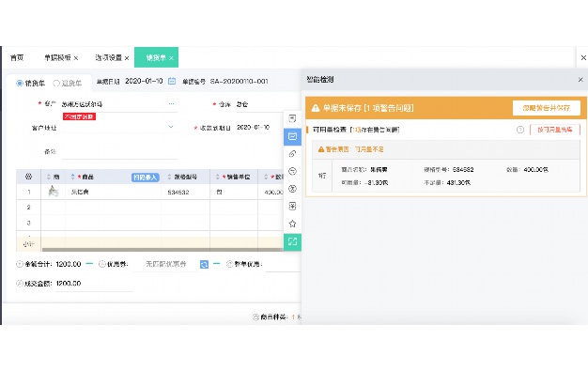
Task: Click the question mark help icon in detection panel
Action: tap(520, 130)
